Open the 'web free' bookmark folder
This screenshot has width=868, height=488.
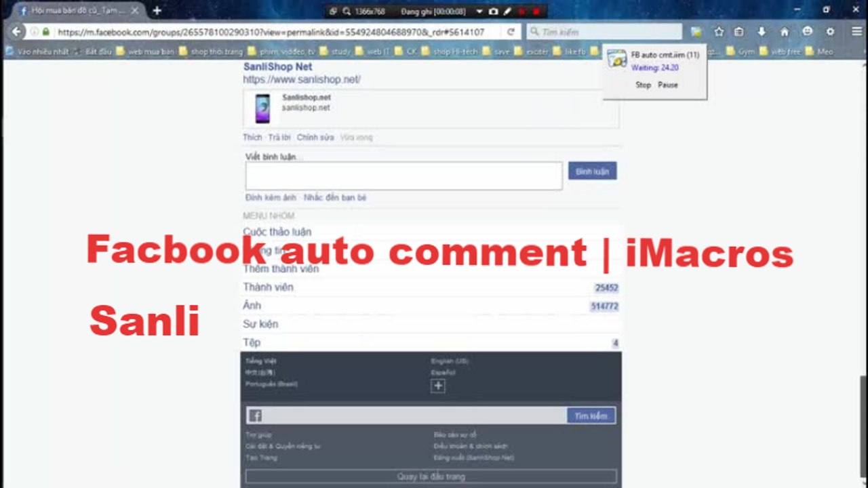781,52
